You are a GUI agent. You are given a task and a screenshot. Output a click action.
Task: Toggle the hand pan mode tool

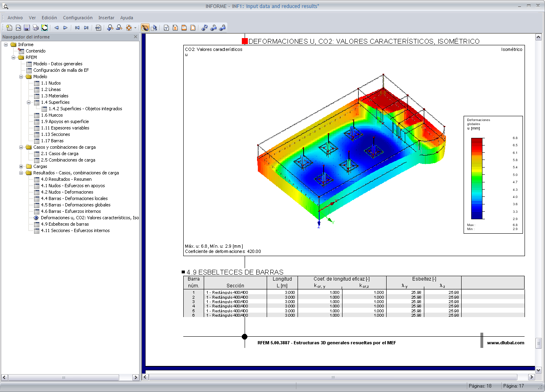coord(145,28)
